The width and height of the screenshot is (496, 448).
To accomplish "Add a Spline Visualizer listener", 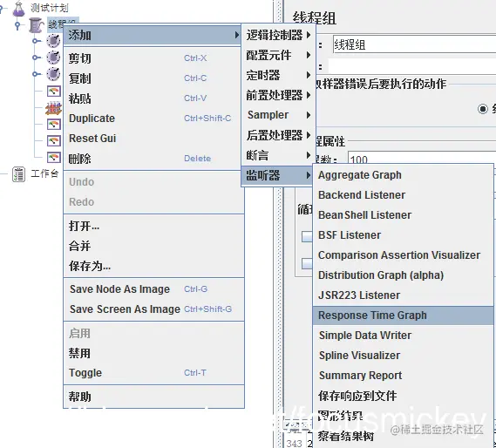I will click(404, 356).
